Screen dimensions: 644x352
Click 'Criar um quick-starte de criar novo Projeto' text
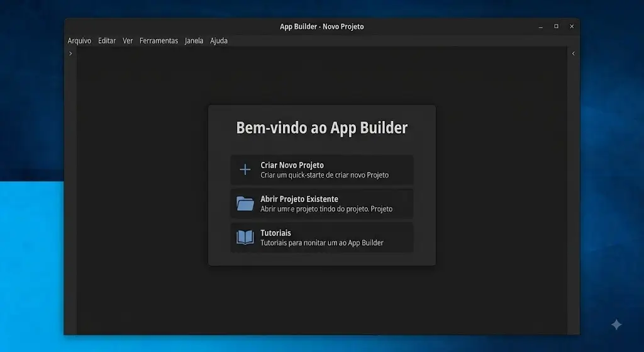pos(325,175)
